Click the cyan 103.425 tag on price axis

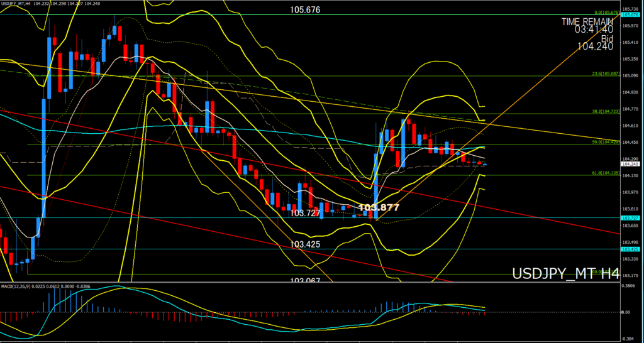[x=630, y=249]
